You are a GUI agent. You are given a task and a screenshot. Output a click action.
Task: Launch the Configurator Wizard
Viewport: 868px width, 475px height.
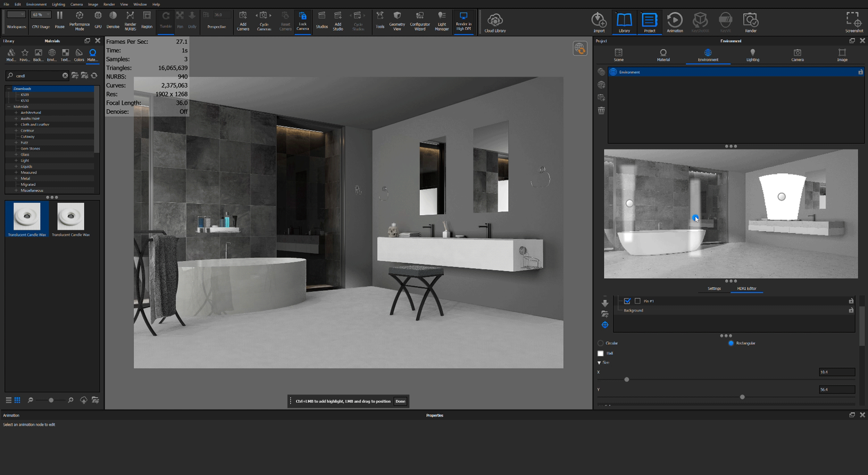420,22
